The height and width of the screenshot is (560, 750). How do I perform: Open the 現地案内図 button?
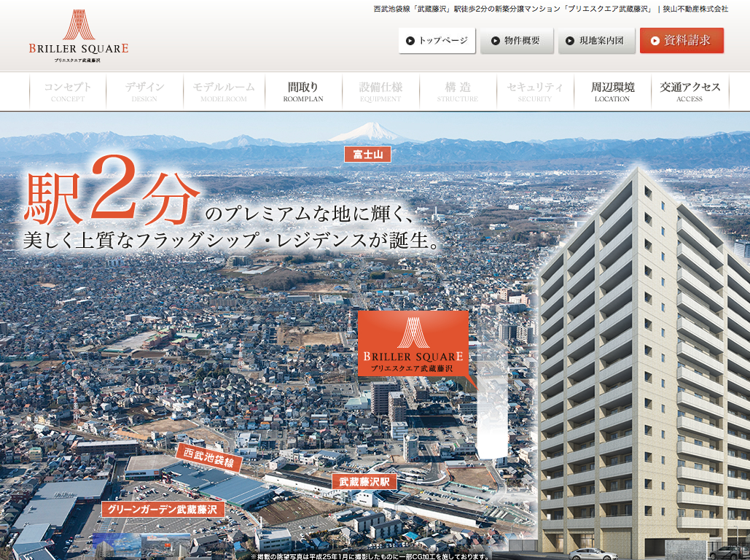click(596, 41)
